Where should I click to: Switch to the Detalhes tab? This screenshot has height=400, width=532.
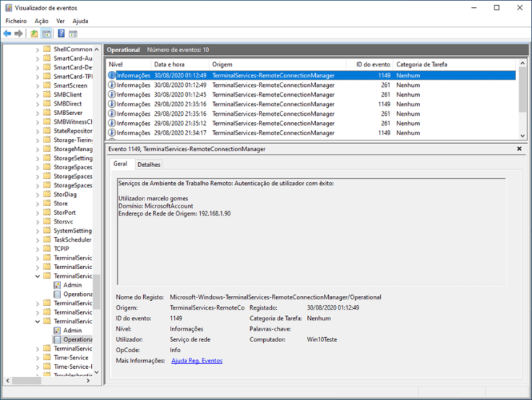pyautogui.click(x=149, y=165)
